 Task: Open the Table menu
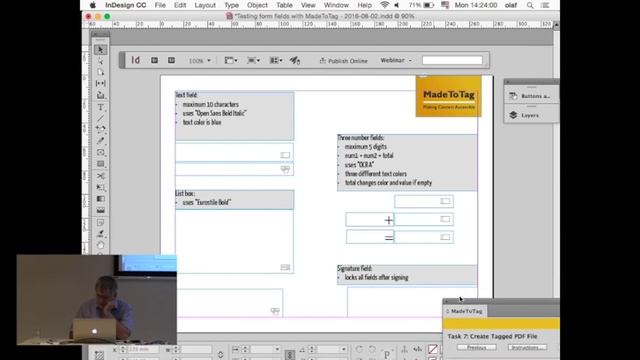[x=284, y=5]
